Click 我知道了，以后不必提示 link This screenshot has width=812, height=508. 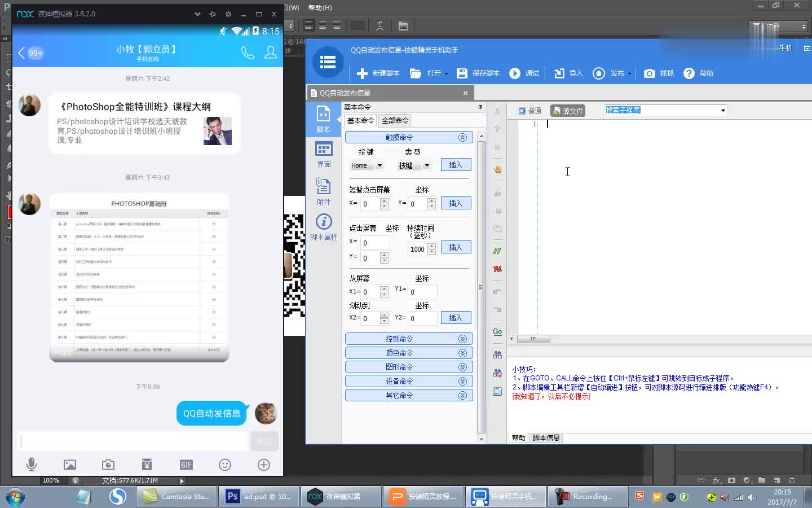[551, 396]
